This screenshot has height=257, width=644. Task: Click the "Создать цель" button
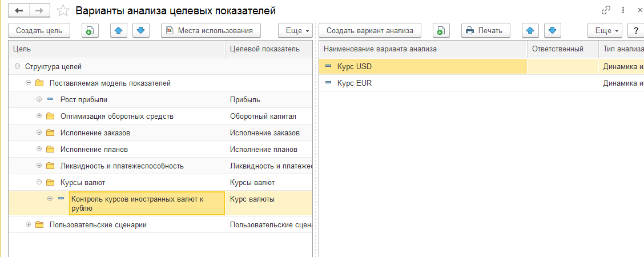click(39, 30)
